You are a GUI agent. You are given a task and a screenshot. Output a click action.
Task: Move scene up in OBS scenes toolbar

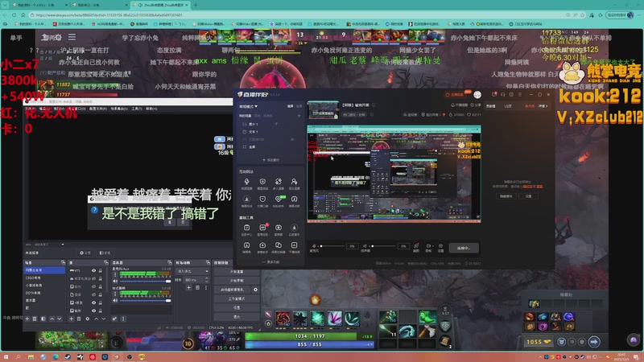click(x=52, y=319)
